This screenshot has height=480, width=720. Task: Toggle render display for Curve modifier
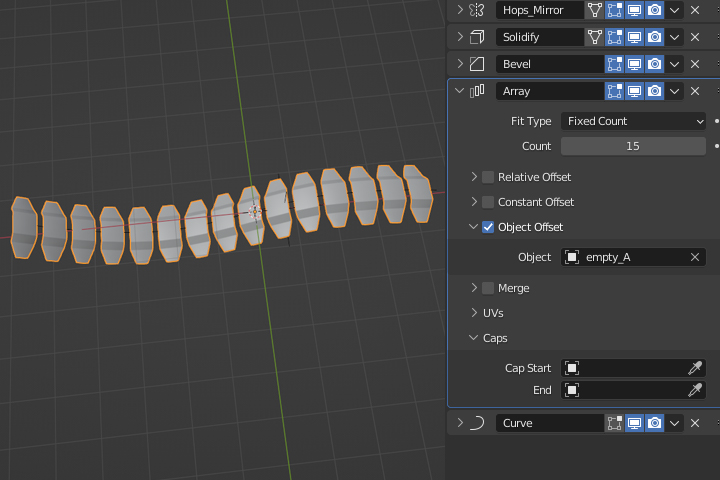(x=654, y=423)
